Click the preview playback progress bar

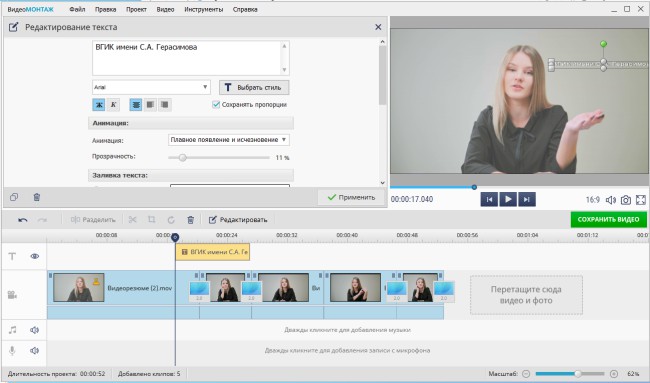tap(519, 187)
